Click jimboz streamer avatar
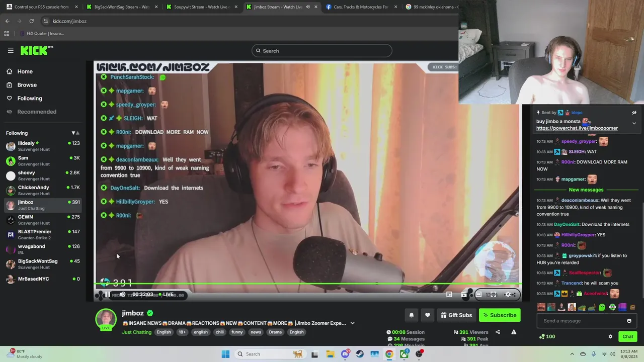Image resolution: width=644 pixels, height=362 pixels. (x=106, y=319)
